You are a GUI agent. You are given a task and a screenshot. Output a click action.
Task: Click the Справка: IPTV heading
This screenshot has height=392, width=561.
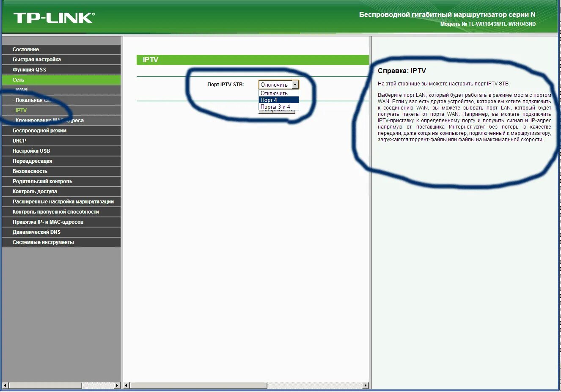[402, 71]
